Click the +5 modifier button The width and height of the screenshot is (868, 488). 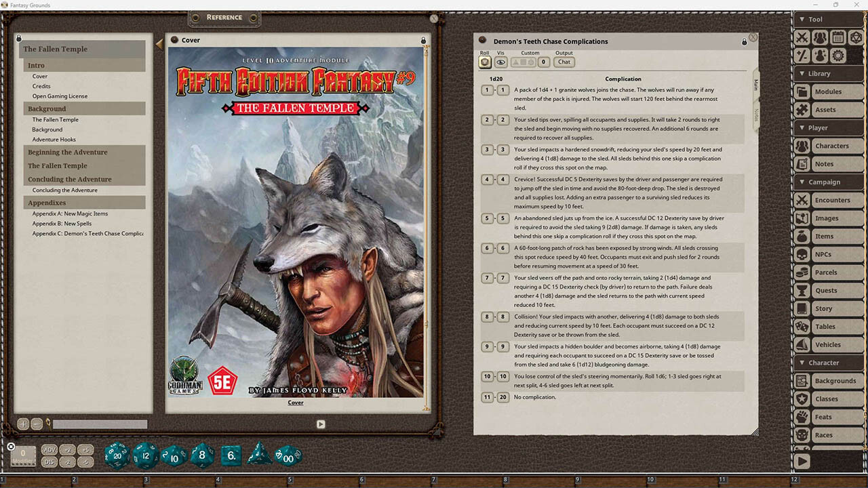85,450
